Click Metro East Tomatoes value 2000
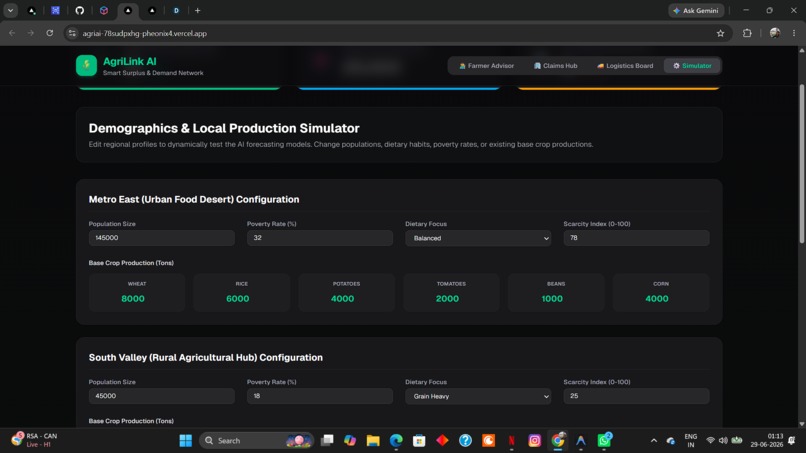This screenshot has height=453, width=806. (x=447, y=299)
